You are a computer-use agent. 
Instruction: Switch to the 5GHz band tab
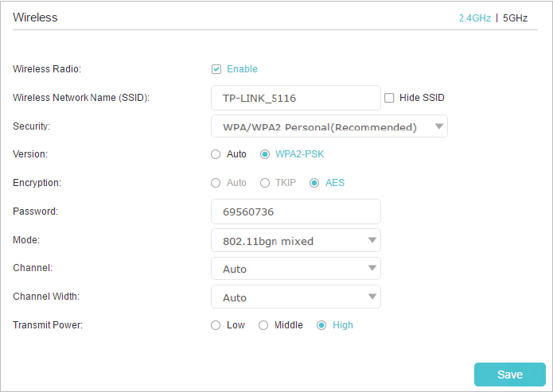coord(515,18)
